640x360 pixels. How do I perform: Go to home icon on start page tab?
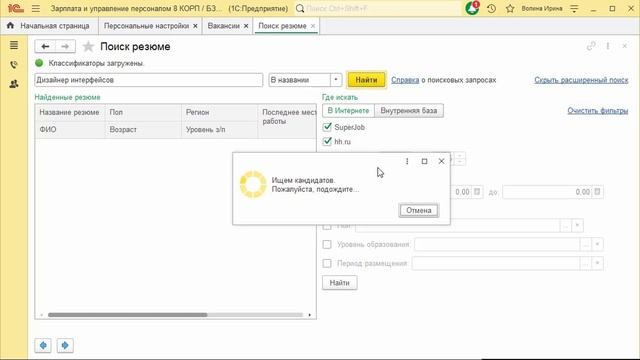point(10,25)
